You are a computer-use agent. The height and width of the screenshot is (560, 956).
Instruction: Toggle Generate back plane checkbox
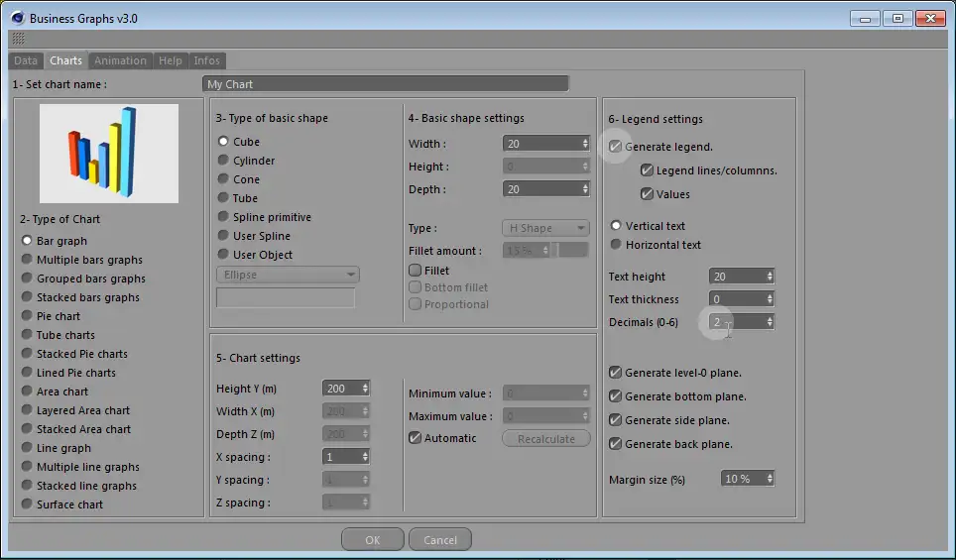[615, 444]
